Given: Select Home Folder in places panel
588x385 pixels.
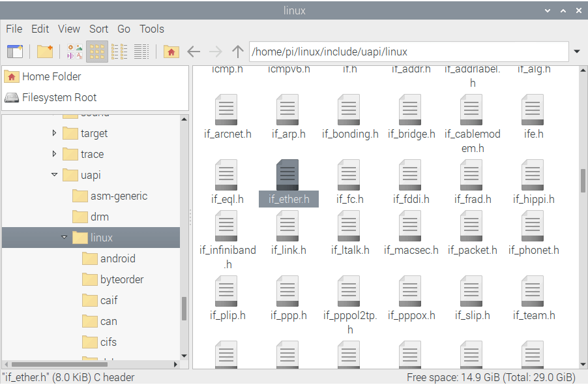Looking at the screenshot, I should pyautogui.click(x=51, y=76).
